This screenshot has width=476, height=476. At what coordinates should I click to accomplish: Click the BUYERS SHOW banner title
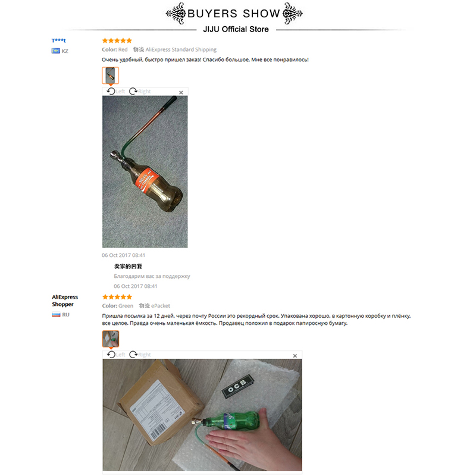point(234,14)
